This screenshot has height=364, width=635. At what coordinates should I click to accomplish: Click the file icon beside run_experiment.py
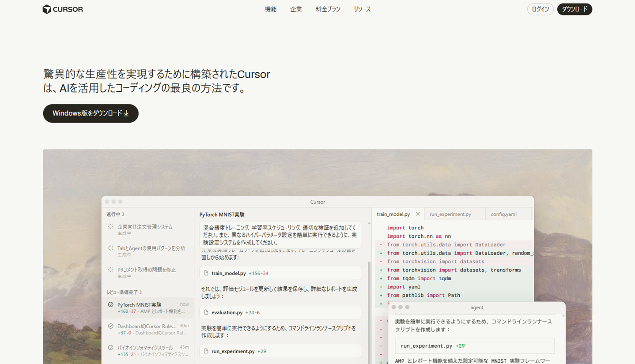point(205,351)
